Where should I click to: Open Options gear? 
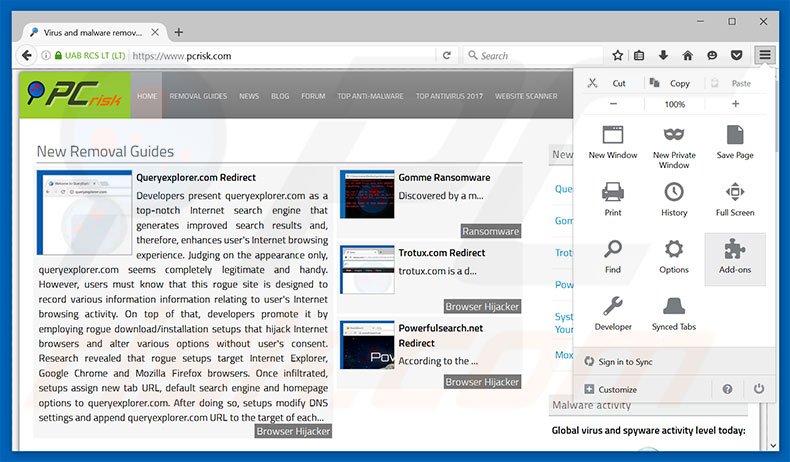(674, 257)
